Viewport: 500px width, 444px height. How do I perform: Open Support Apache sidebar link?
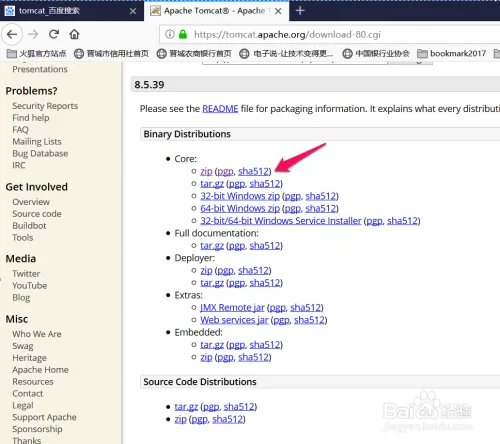point(44,417)
